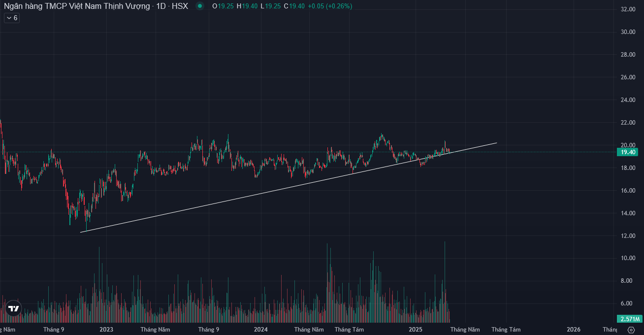Open chart settings hexagon gear icon

coord(631,330)
